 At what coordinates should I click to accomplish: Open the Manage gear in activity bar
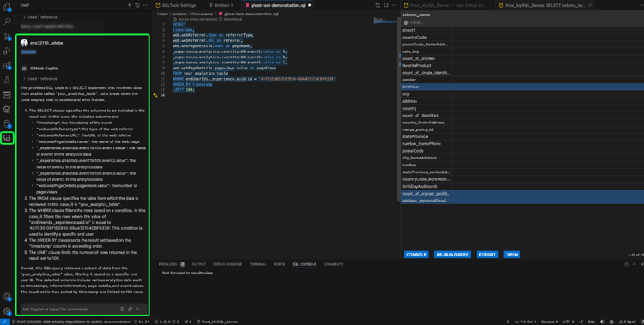coord(7,311)
